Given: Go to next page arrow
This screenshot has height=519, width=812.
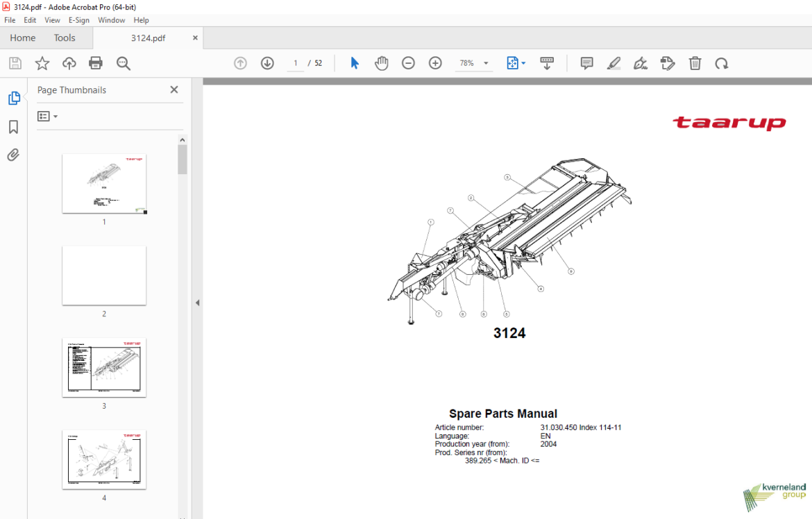Looking at the screenshot, I should point(267,63).
